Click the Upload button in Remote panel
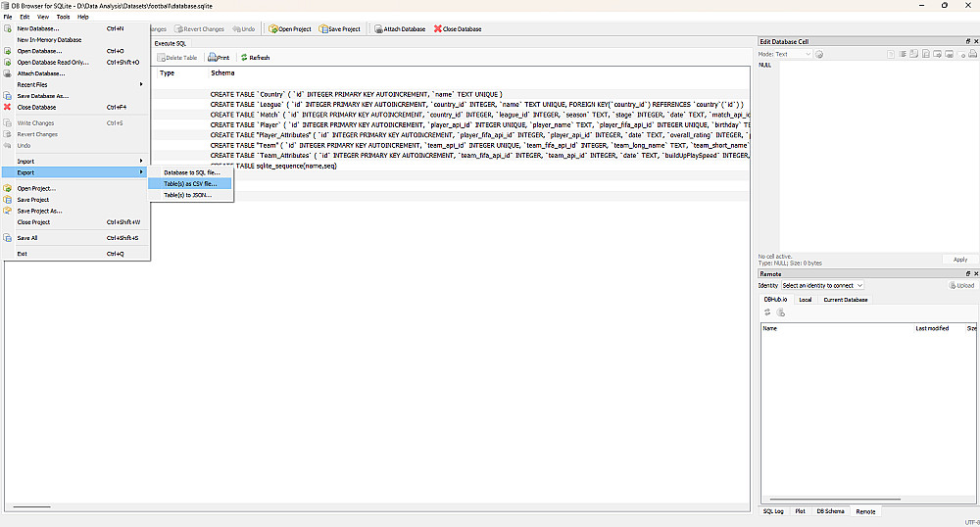Viewport: 980px width, 527px height. coord(962,285)
